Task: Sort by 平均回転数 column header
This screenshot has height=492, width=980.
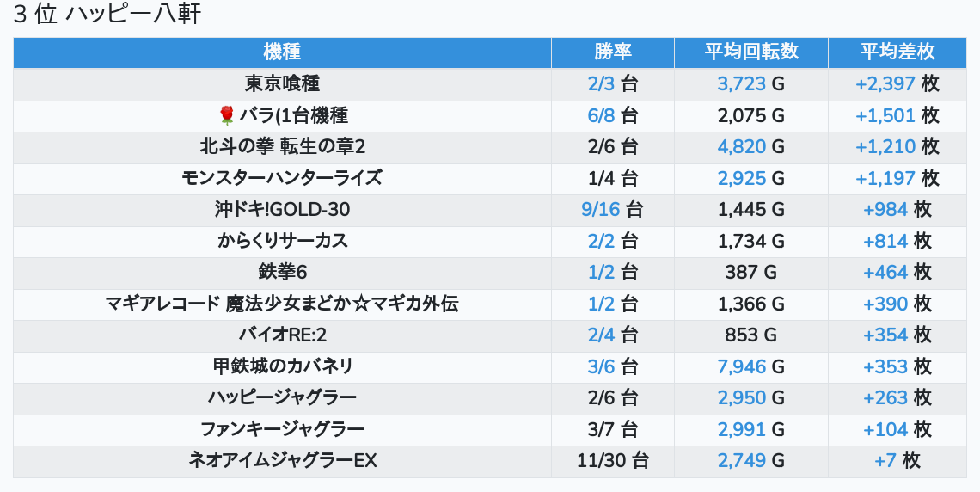Action: click(750, 52)
